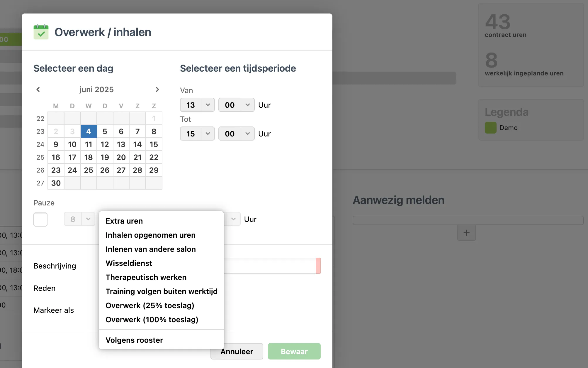Choose 'Inhalen opgenomen uren' option

point(150,235)
